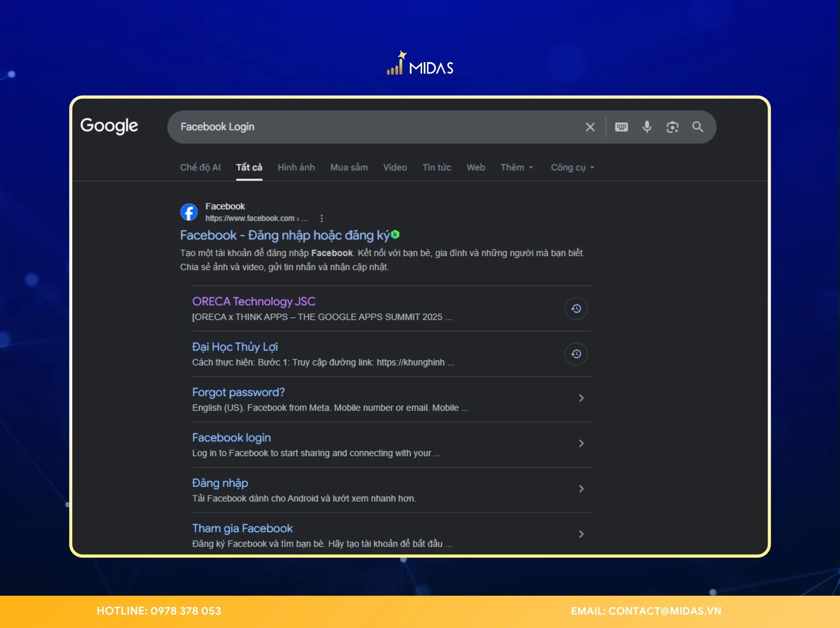The height and width of the screenshot is (628, 840).
Task: Click the history icon next to ORECA Technology JSC
Action: click(x=576, y=308)
